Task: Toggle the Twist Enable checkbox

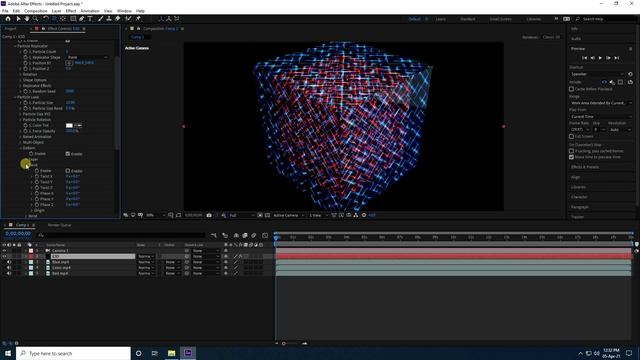Action: click(68, 171)
